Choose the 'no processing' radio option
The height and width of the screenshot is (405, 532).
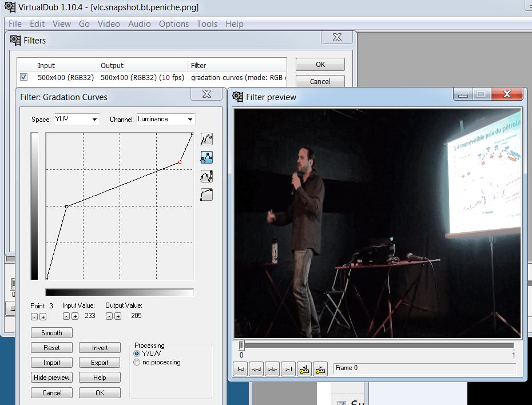137,362
